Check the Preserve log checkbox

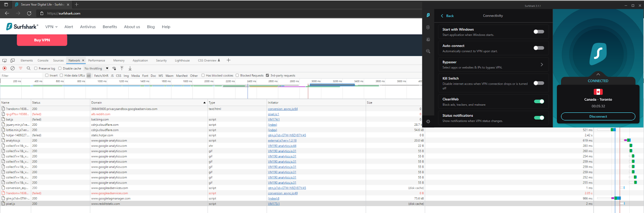[36, 68]
